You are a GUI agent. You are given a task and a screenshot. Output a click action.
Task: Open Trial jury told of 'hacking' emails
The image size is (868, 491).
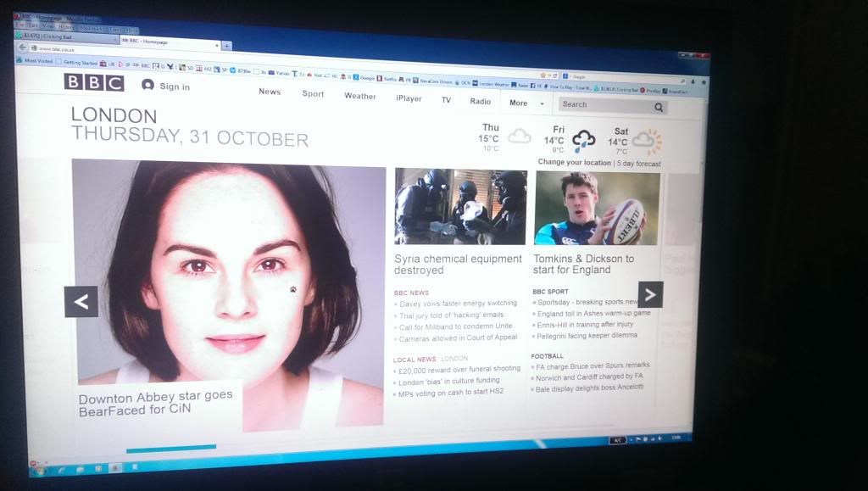451,315
